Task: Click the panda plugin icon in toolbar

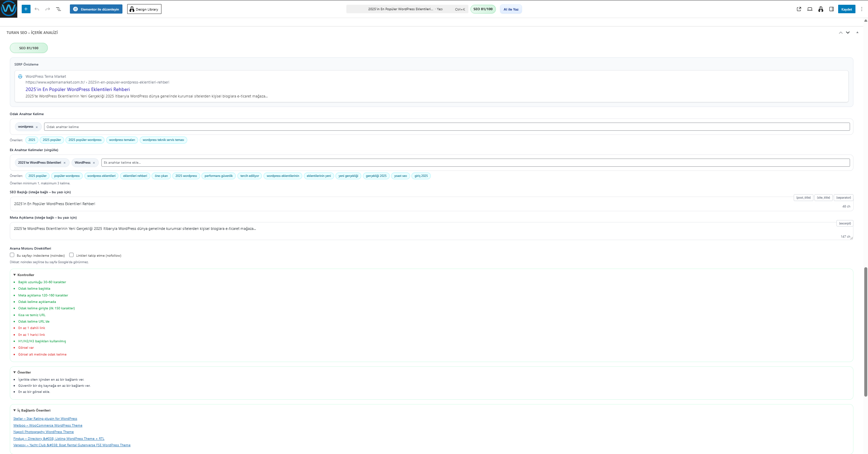Action: point(821,9)
